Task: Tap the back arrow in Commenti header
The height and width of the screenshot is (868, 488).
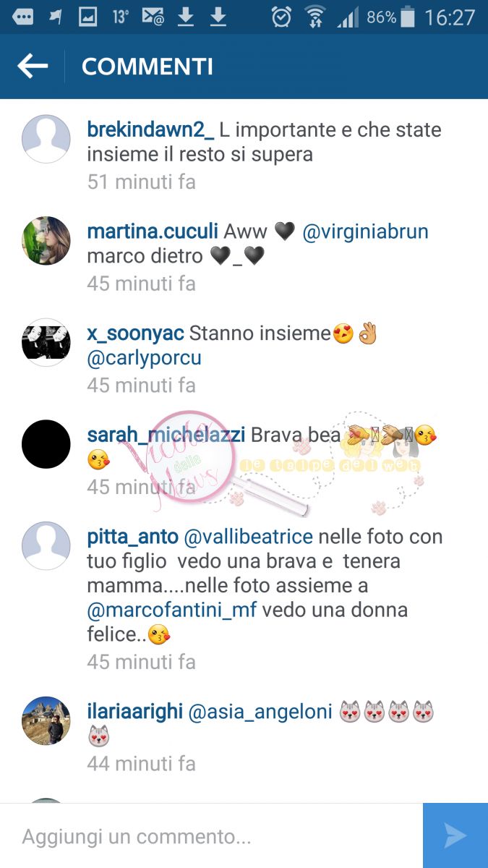Action: 33,67
